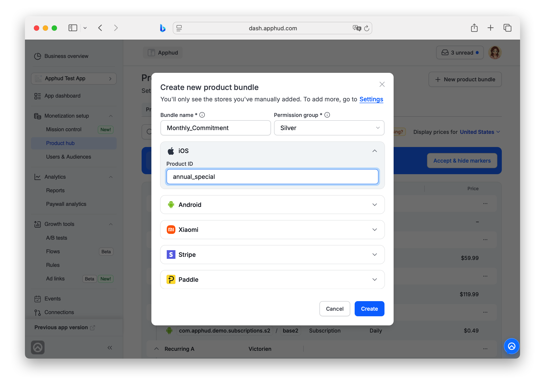Open Paywall analytics in sidebar

point(66,204)
